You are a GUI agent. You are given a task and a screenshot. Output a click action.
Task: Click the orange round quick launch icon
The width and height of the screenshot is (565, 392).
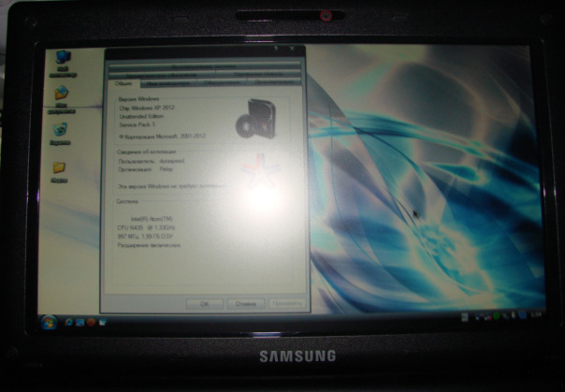[91, 322]
